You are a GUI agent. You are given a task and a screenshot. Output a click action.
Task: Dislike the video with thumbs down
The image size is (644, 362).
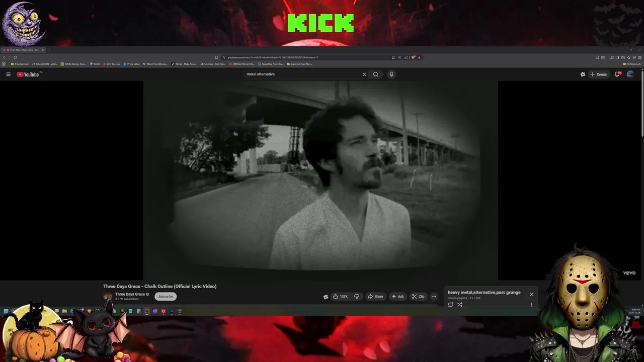tap(357, 297)
